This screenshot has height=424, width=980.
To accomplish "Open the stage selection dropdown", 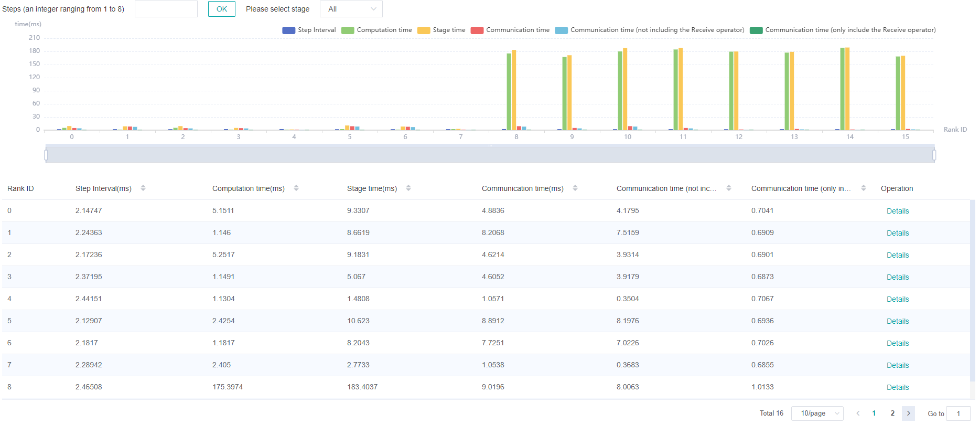I will pyautogui.click(x=351, y=9).
